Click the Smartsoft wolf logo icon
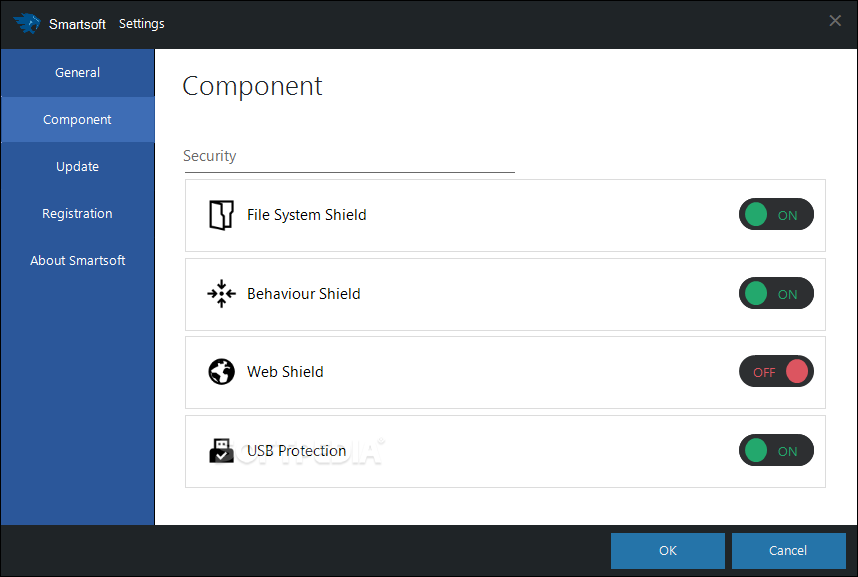 tap(27, 23)
